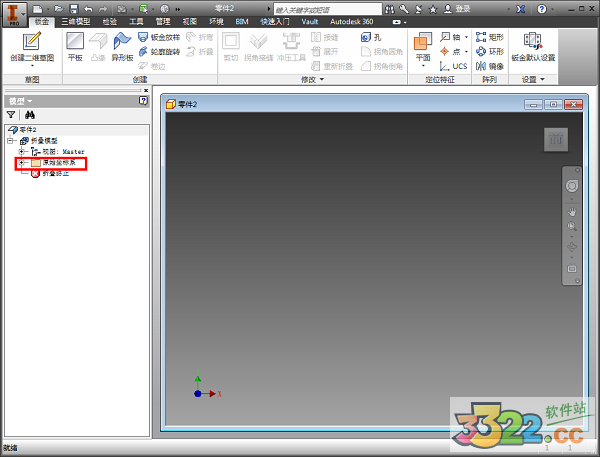
Task: Click the Create 2D Sketch (创建二维草图) icon
Action: pyautogui.click(x=31, y=41)
